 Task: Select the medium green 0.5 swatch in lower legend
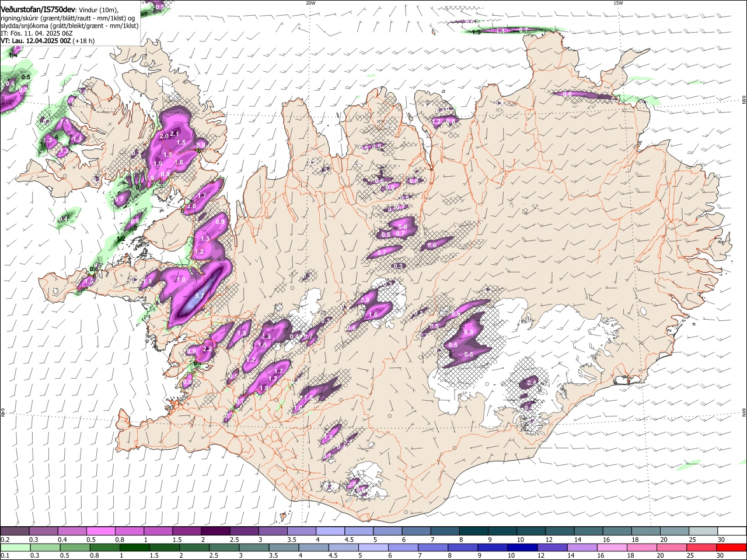(x=75, y=547)
